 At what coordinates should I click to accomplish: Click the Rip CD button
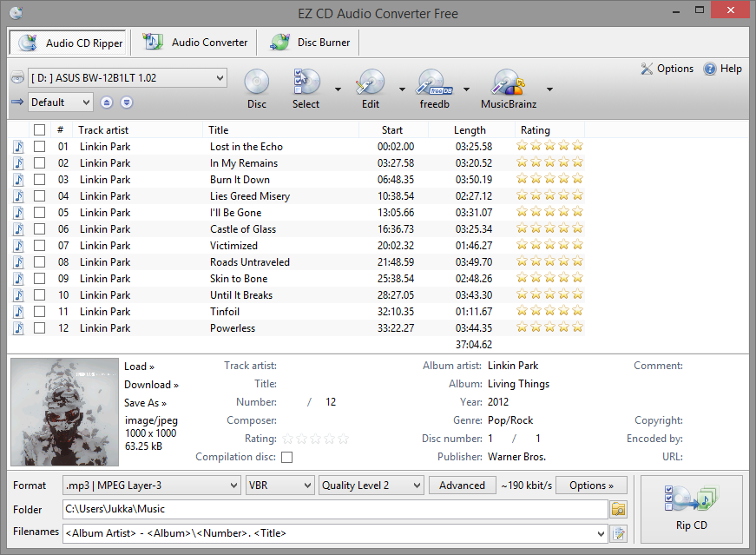coord(692,509)
